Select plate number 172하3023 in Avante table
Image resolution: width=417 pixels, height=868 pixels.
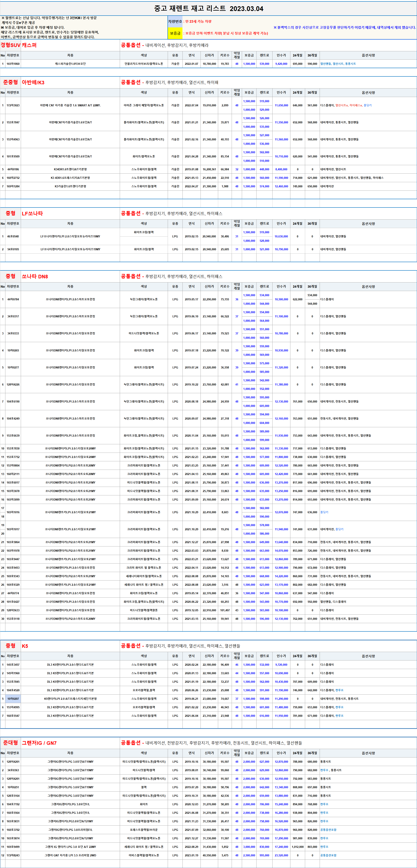[x=13, y=106]
